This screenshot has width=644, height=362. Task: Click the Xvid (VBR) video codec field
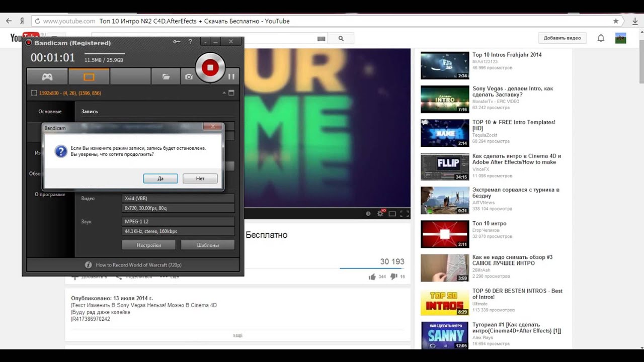pos(179,198)
